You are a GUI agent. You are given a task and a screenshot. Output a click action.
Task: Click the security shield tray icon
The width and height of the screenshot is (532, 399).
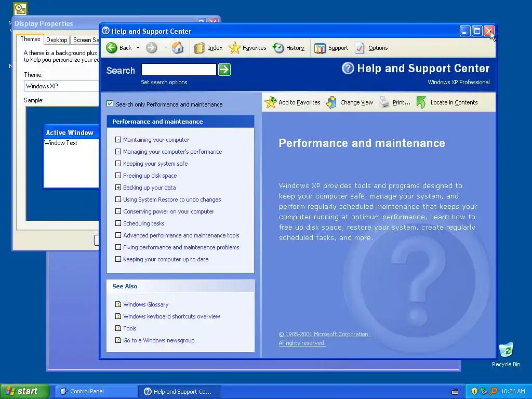(474, 391)
